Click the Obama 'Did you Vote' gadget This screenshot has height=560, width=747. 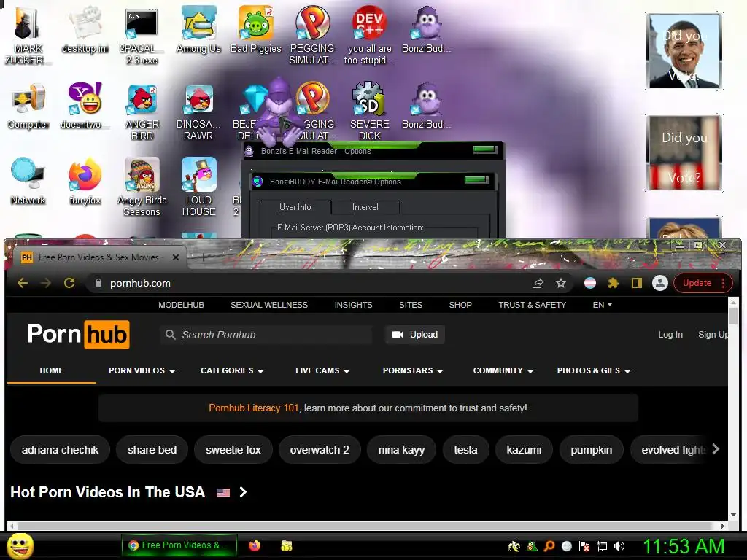(684, 51)
